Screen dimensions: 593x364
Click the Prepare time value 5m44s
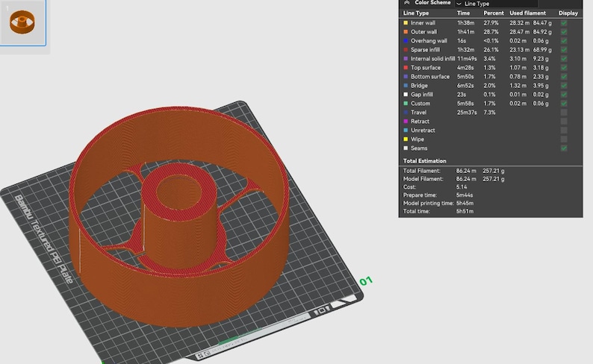(x=465, y=195)
